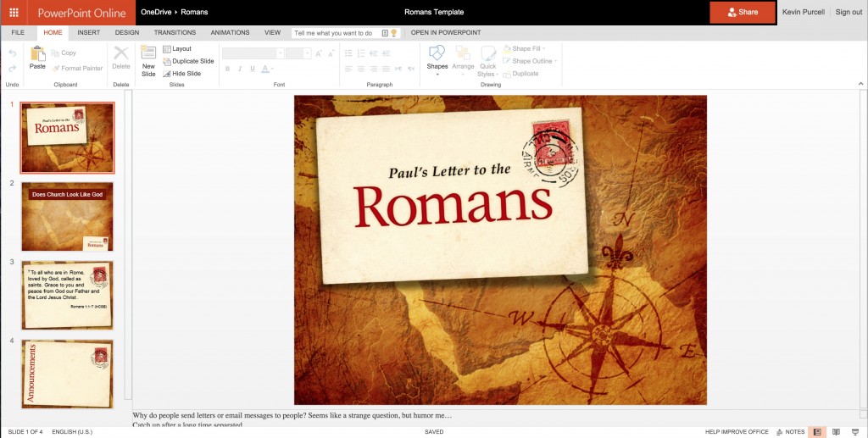868x438 pixels.
Task: Decrease the font size
Action: pyautogui.click(x=331, y=53)
